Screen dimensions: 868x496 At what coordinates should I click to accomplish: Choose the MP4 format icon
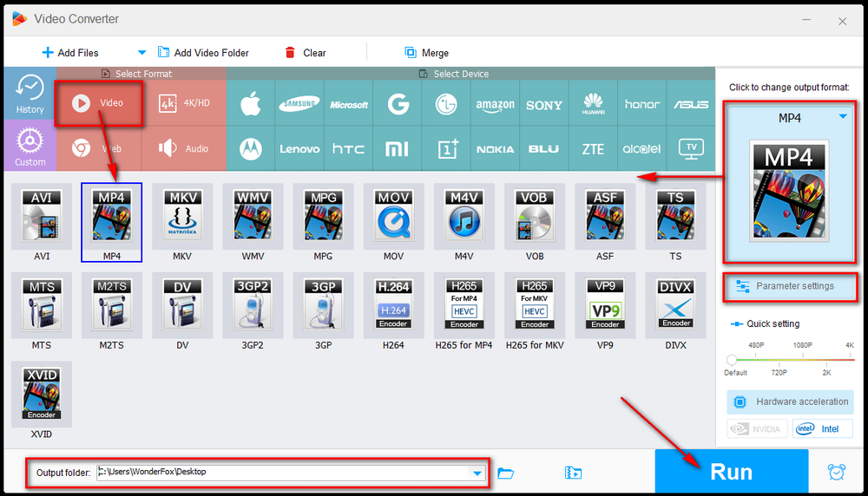112,216
